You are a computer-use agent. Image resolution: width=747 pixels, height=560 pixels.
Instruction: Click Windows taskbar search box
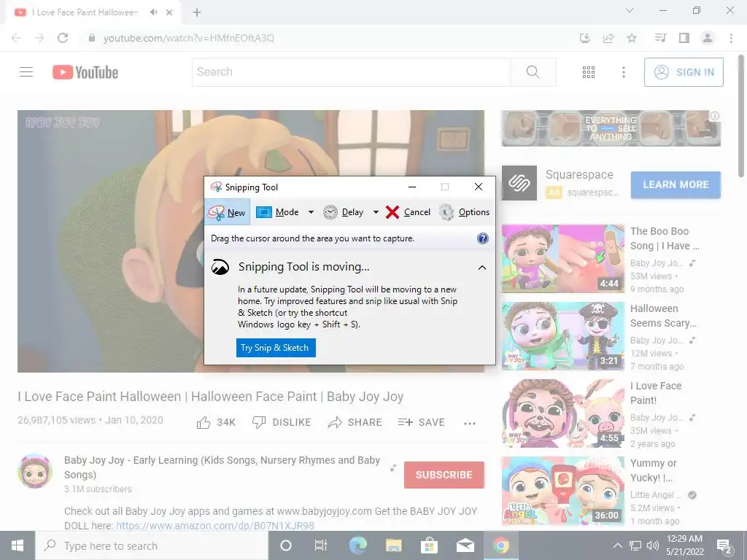coord(152,545)
